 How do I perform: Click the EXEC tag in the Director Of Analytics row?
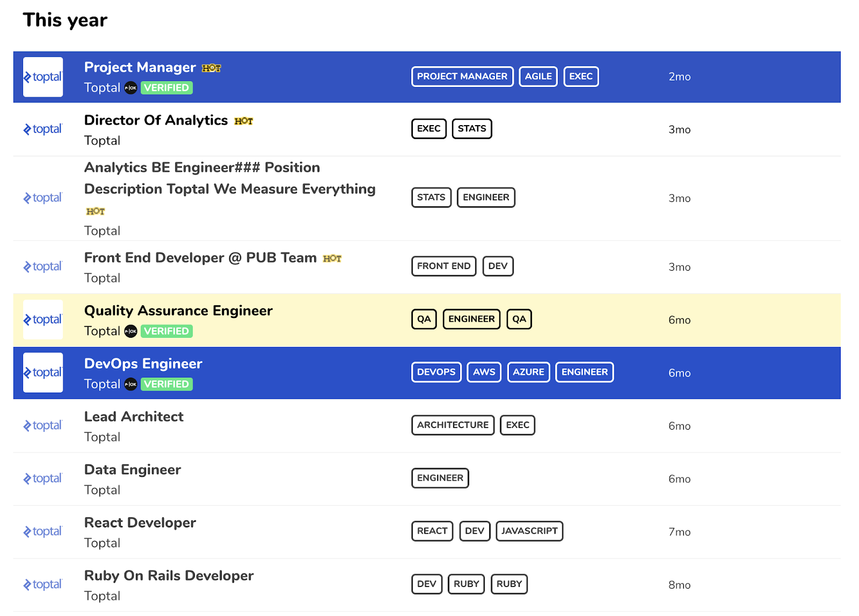point(429,129)
